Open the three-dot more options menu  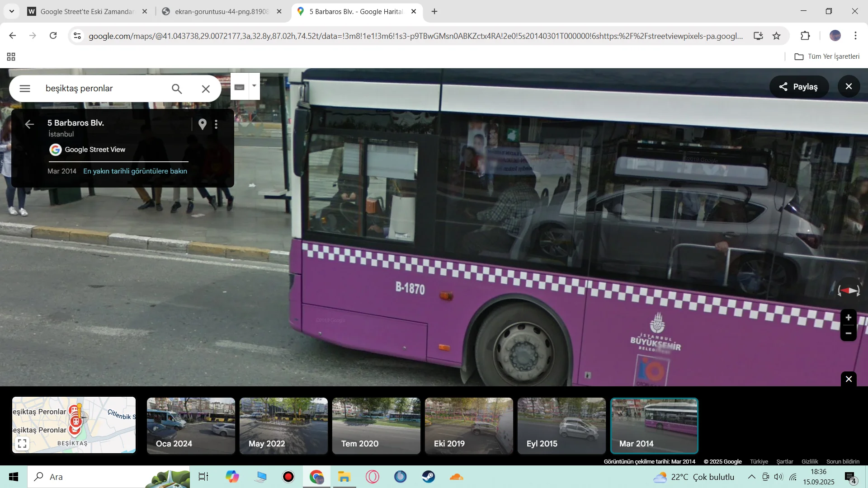pyautogui.click(x=216, y=124)
